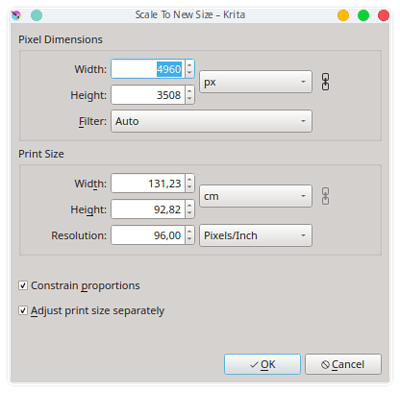Click the print Width field showing 131,23
Screen dimensions: 400x393
(148, 183)
